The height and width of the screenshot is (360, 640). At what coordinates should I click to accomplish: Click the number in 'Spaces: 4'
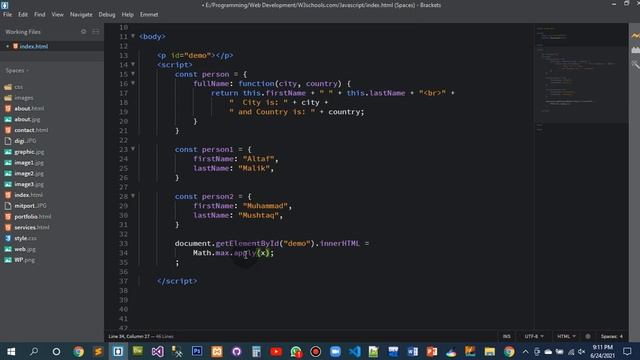coord(621,336)
